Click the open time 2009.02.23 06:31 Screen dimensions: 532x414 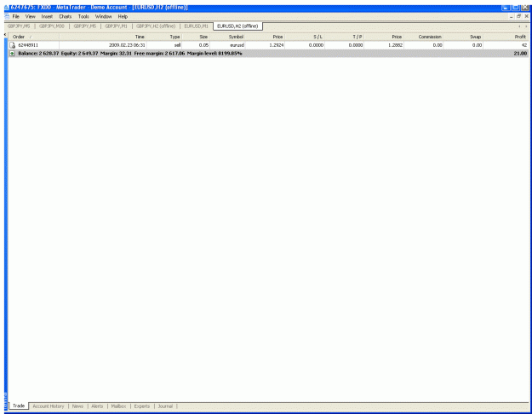tap(127, 45)
